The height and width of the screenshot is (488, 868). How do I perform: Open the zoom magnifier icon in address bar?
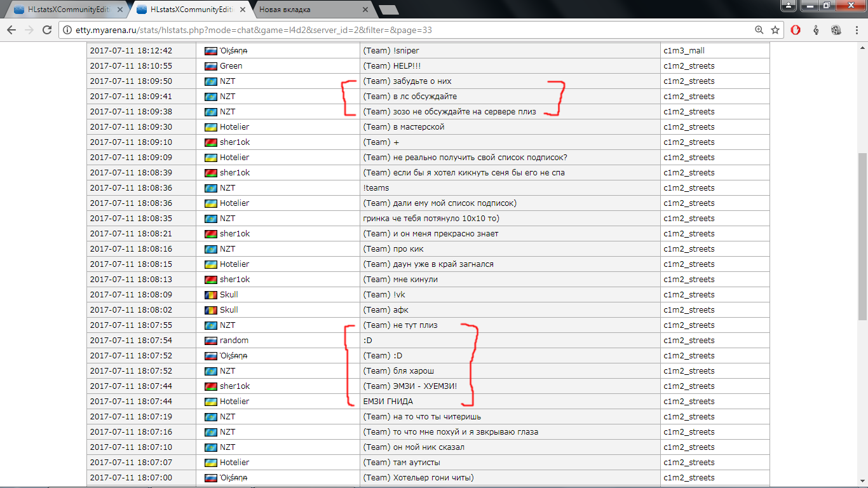[x=759, y=30]
